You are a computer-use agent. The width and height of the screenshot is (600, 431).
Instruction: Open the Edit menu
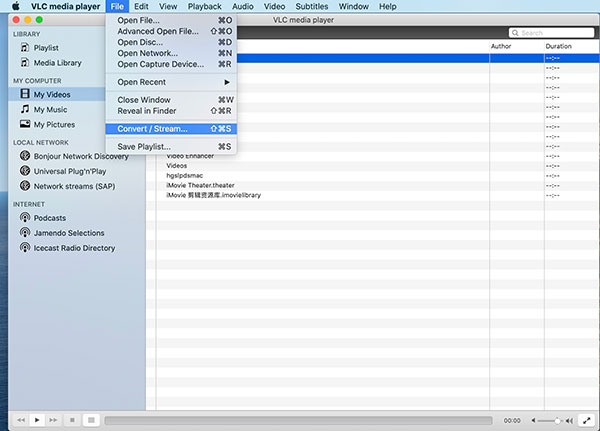pos(141,6)
